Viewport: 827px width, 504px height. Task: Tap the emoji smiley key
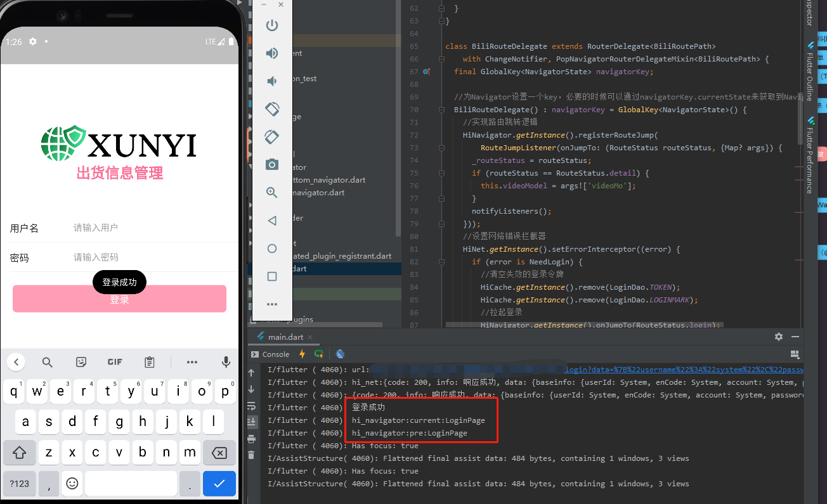click(72, 483)
